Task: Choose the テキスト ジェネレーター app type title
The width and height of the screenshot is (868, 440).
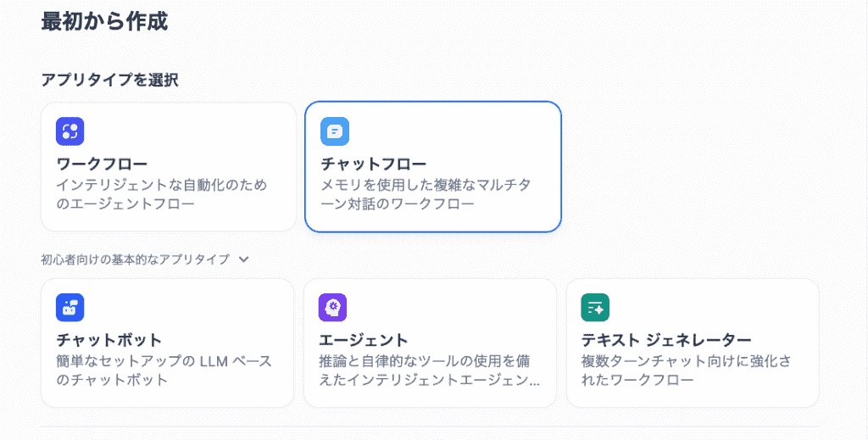Action: (x=666, y=340)
